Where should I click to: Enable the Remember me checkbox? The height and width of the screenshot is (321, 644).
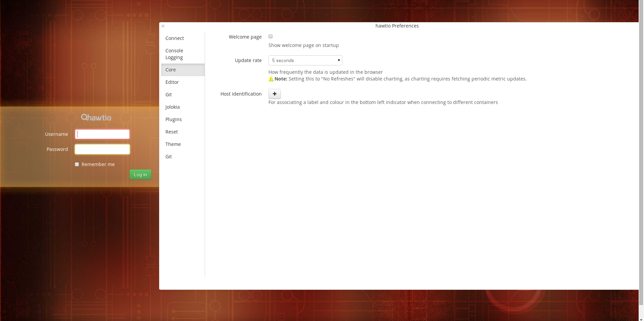pos(77,164)
